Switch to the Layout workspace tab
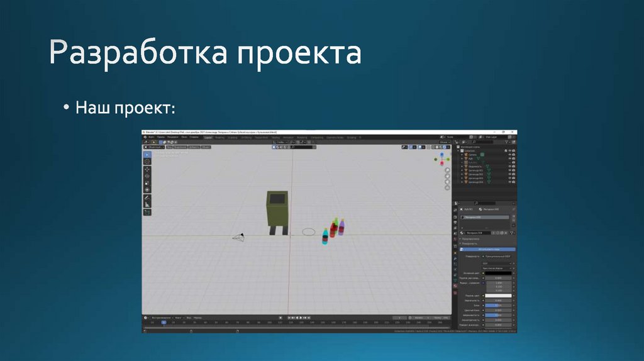Screen dimensions: 644x361 click(x=208, y=138)
